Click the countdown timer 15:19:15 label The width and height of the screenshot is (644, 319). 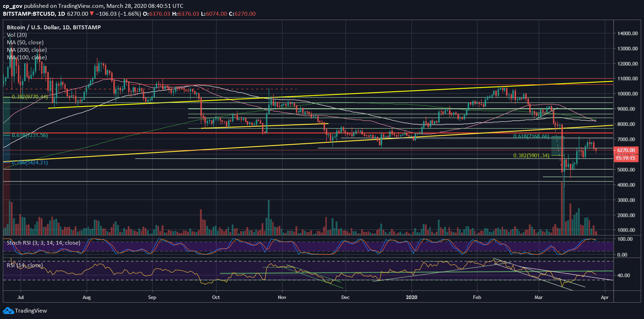coord(626,158)
